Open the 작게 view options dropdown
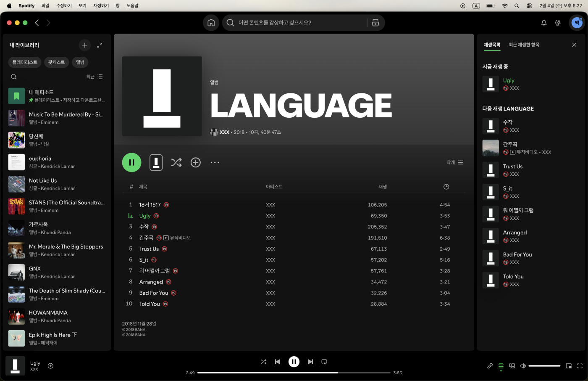588x381 pixels. [x=455, y=162]
